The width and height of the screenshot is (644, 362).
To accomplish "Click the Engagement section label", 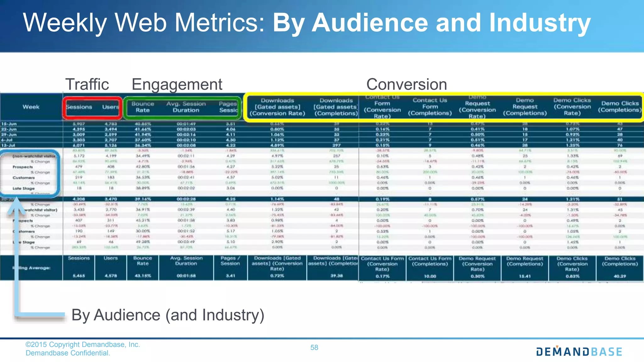I will coord(177,85).
